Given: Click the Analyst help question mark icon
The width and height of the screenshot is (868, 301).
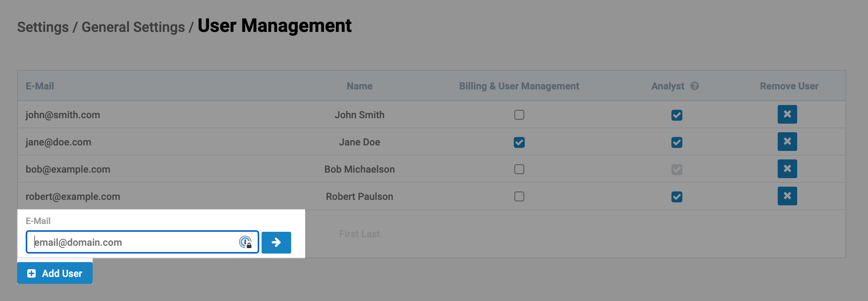Looking at the screenshot, I should (x=695, y=86).
